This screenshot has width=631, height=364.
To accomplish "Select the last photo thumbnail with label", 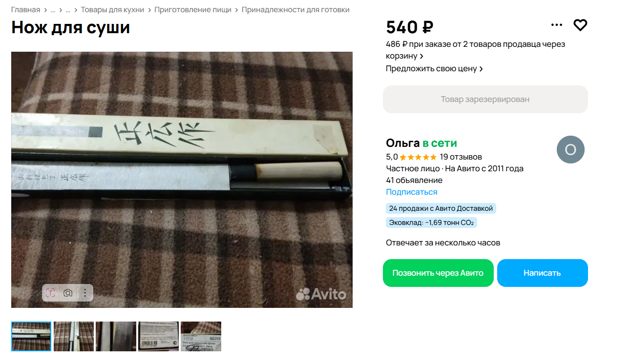I will coord(201,336).
